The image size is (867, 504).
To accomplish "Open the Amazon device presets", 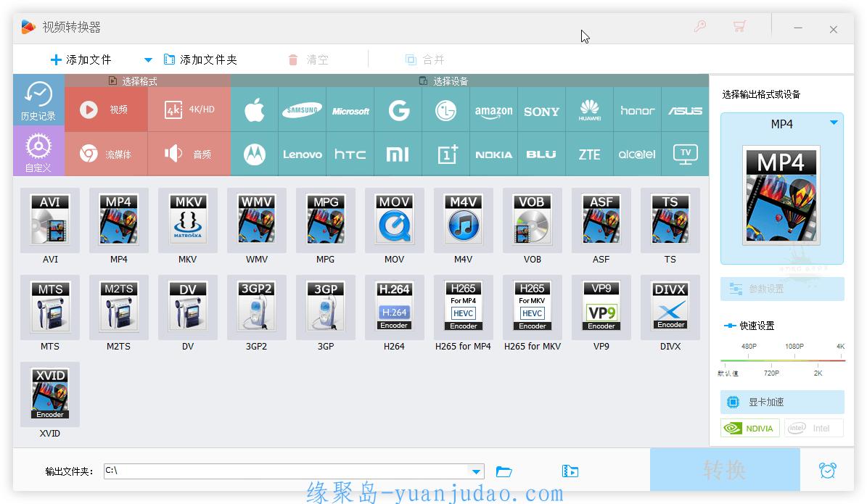I will [494, 110].
